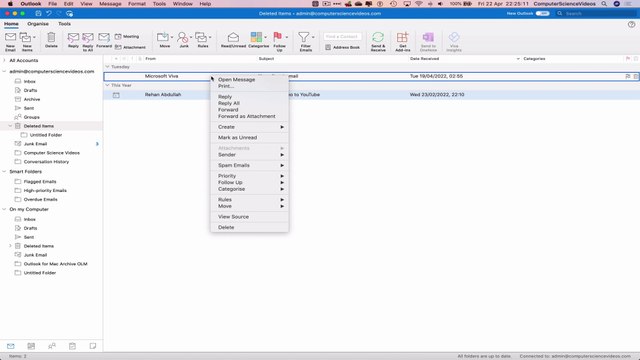Screen dimensions: 640x360
Task: Click the Meeting icon in ribbon
Action: pos(118,36)
